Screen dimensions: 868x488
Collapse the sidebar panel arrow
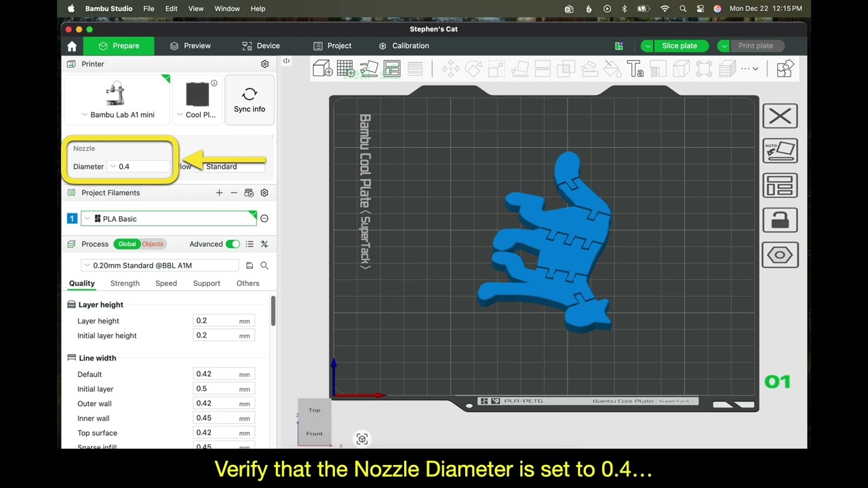pos(286,61)
